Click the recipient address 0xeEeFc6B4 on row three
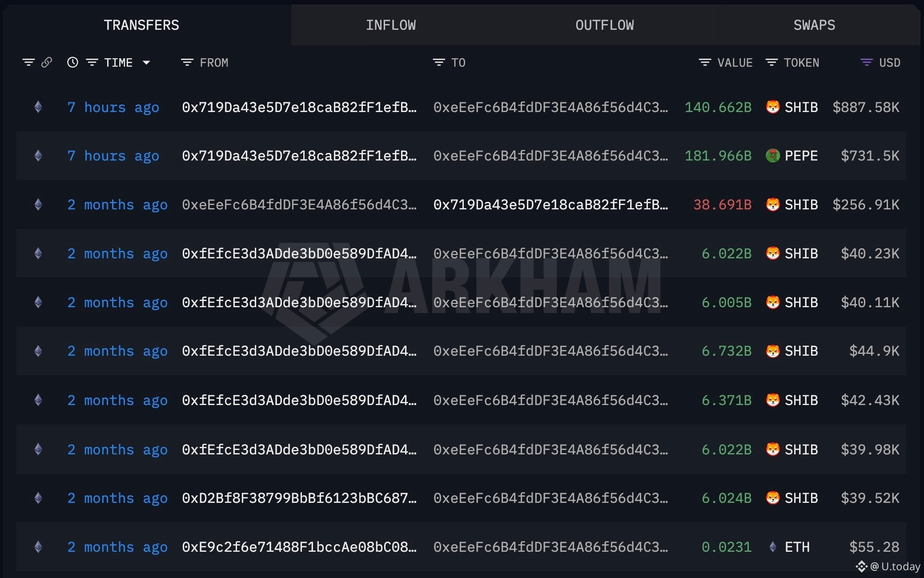The image size is (924, 578). (551, 253)
